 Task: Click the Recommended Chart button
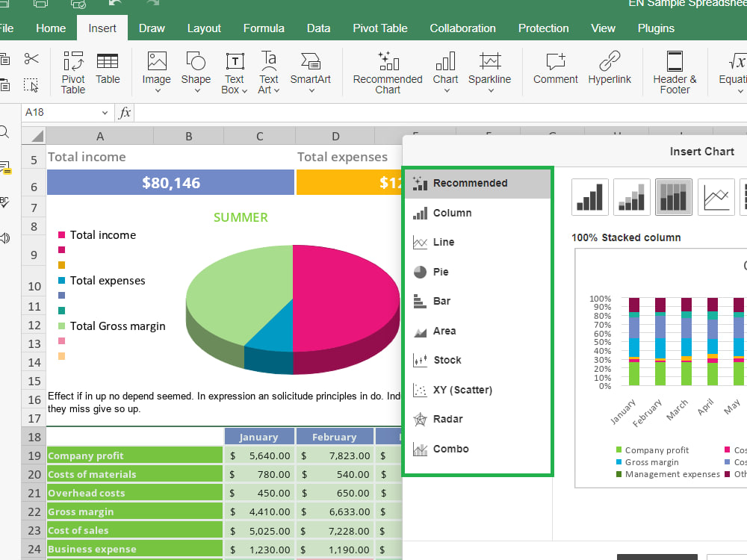pos(387,72)
